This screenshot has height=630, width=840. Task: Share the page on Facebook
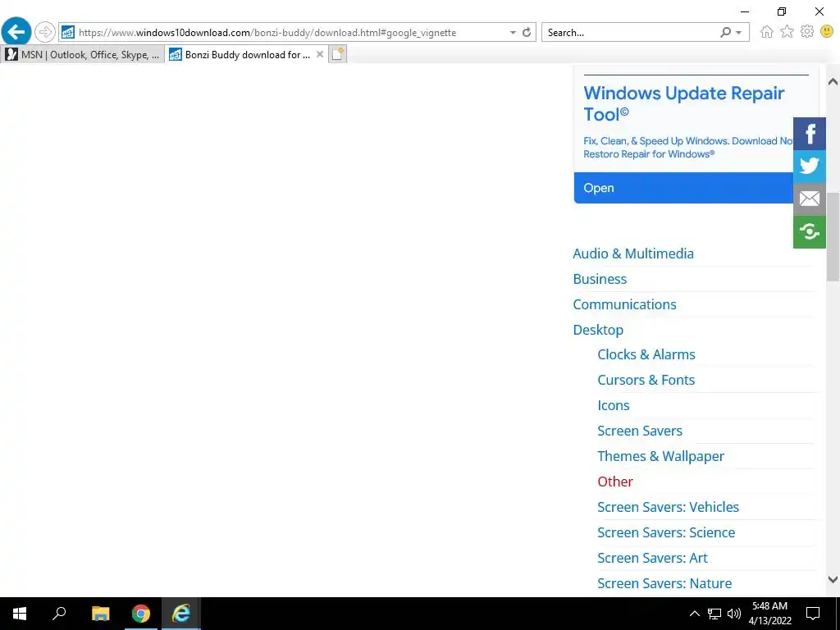point(810,134)
